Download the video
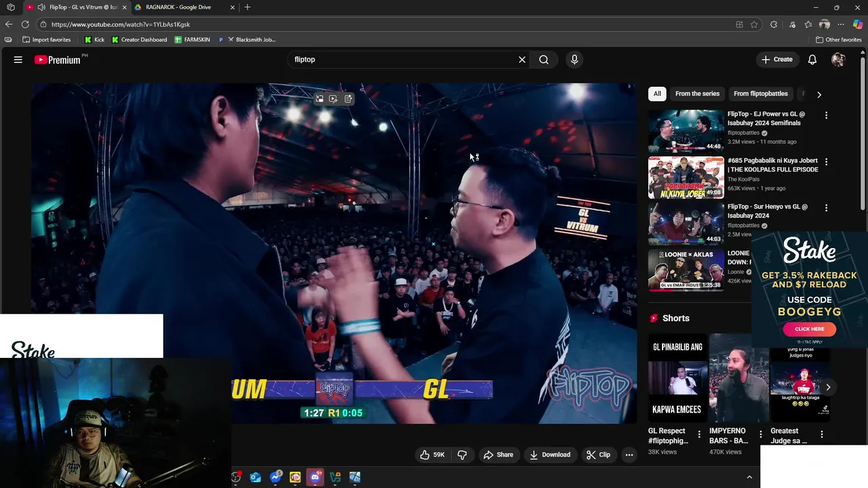The height and width of the screenshot is (488, 868). [x=550, y=455]
